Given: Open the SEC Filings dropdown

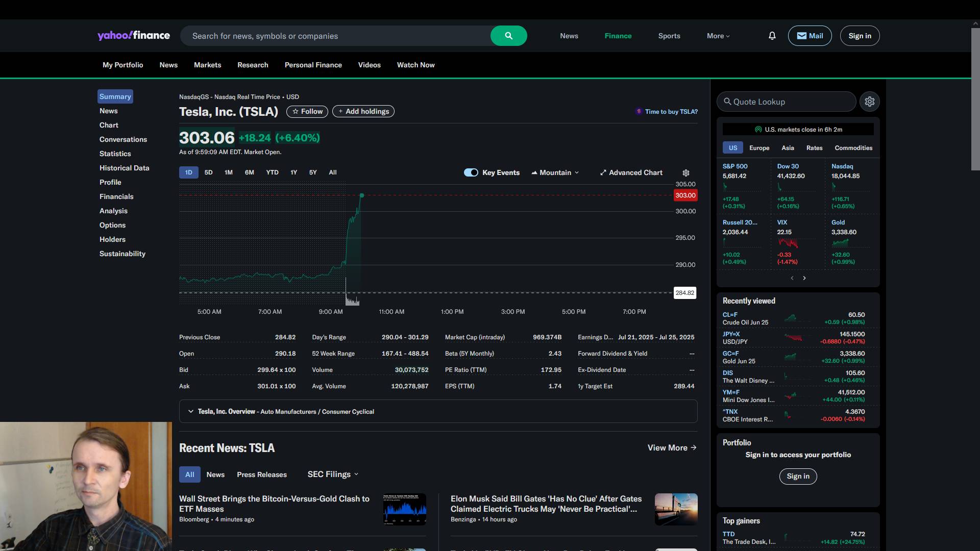Looking at the screenshot, I should tap(333, 474).
